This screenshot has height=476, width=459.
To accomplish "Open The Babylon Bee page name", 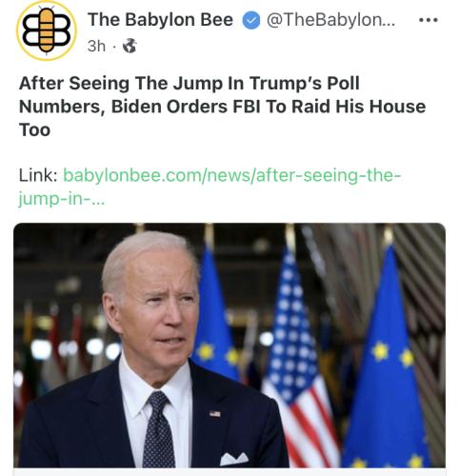I will pyautogui.click(x=160, y=20).
